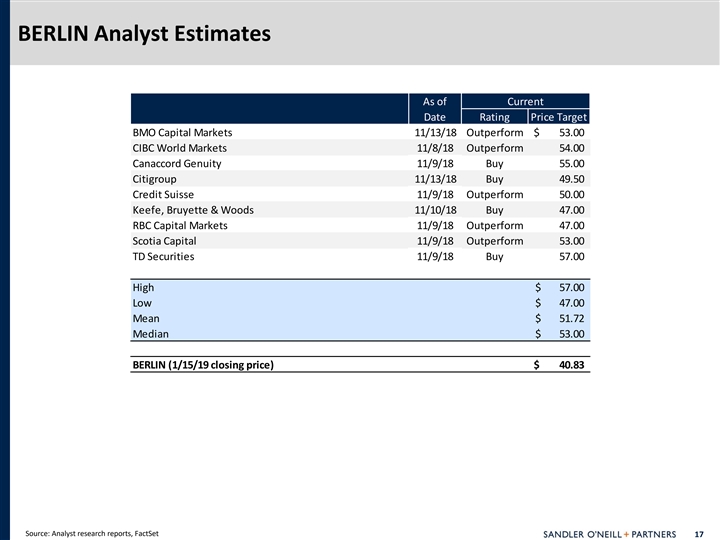
Task: Click the High summary value 57.00
Action: [x=571, y=288]
